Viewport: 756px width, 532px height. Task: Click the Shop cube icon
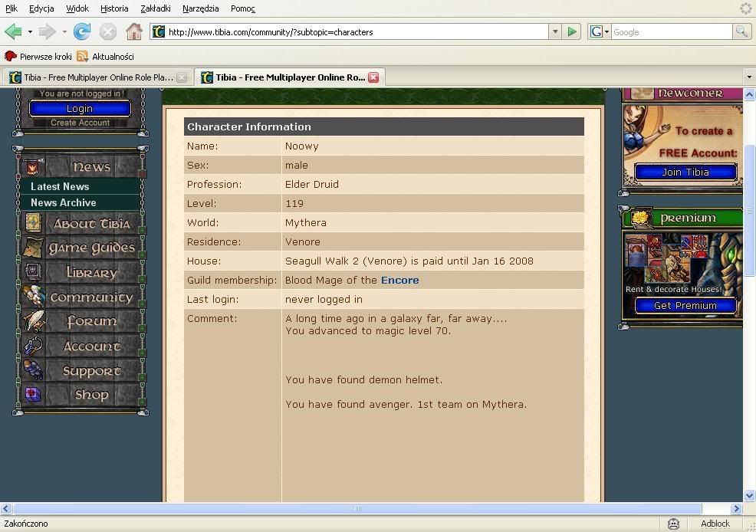(33, 395)
